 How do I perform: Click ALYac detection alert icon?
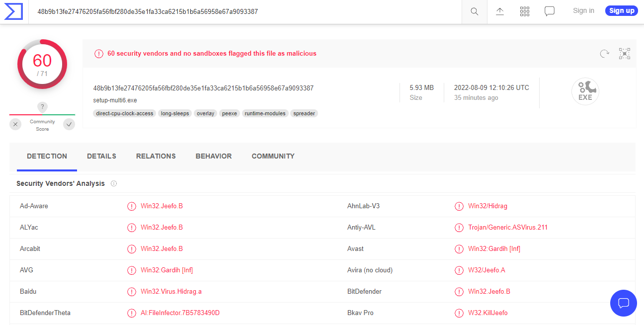[132, 228]
